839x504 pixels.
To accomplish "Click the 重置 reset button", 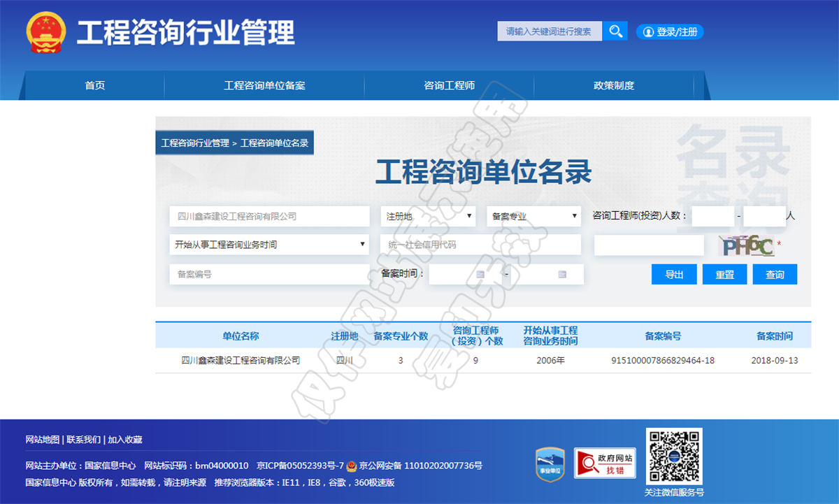I will tap(724, 274).
